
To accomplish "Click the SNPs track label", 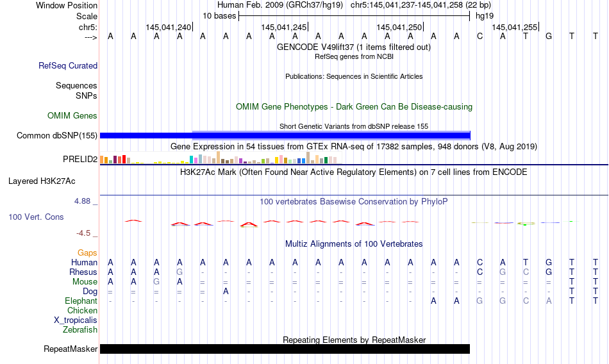I will (x=87, y=95).
